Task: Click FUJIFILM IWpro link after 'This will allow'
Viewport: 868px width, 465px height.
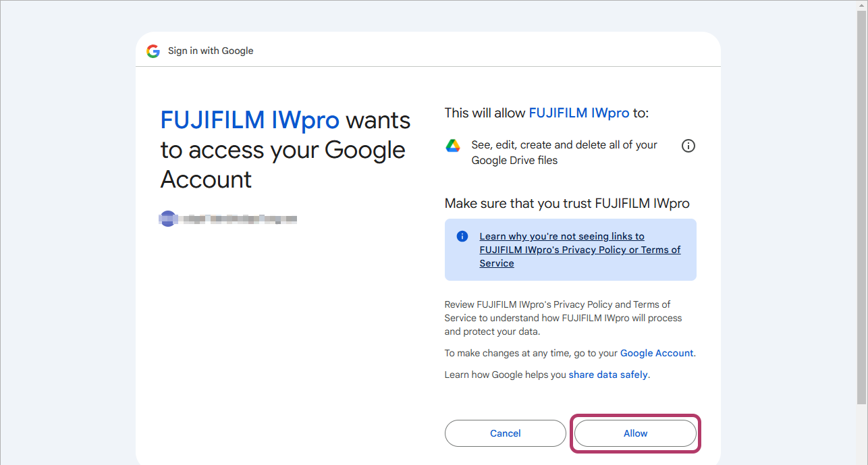Action: point(578,113)
